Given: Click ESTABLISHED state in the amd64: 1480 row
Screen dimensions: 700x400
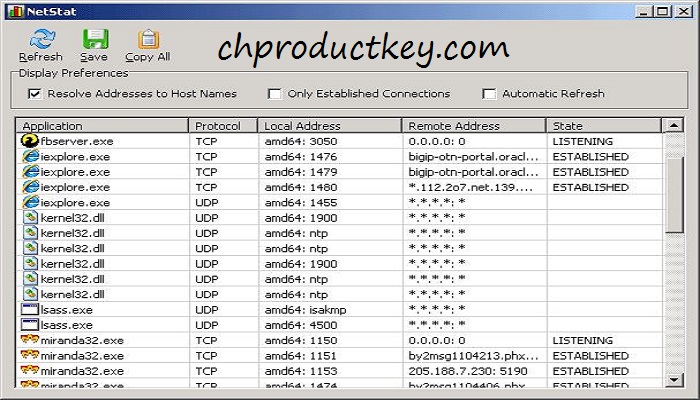Looking at the screenshot, I should coord(591,187).
